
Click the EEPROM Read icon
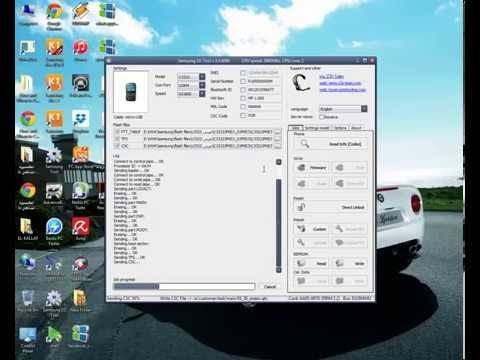(301, 263)
